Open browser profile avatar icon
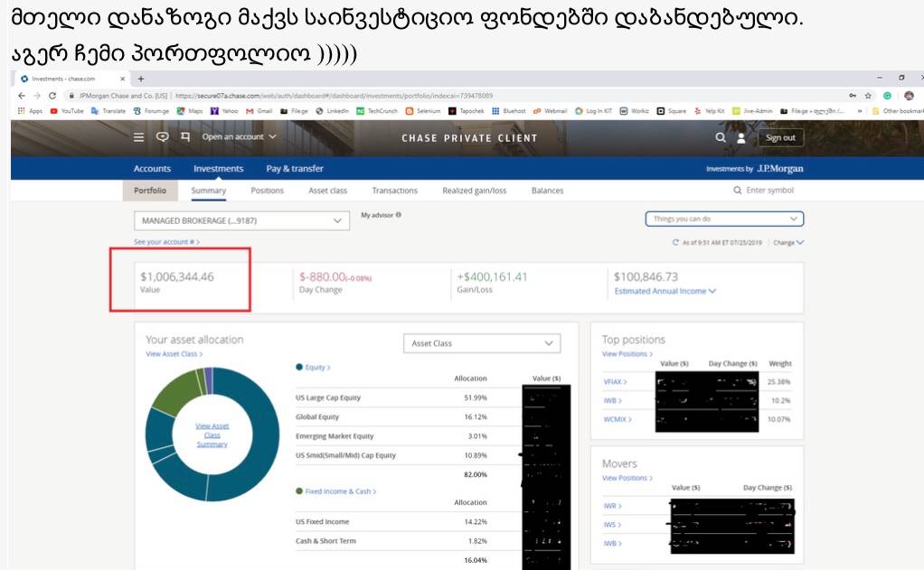Image resolution: width=924 pixels, height=570 pixels. click(x=910, y=96)
